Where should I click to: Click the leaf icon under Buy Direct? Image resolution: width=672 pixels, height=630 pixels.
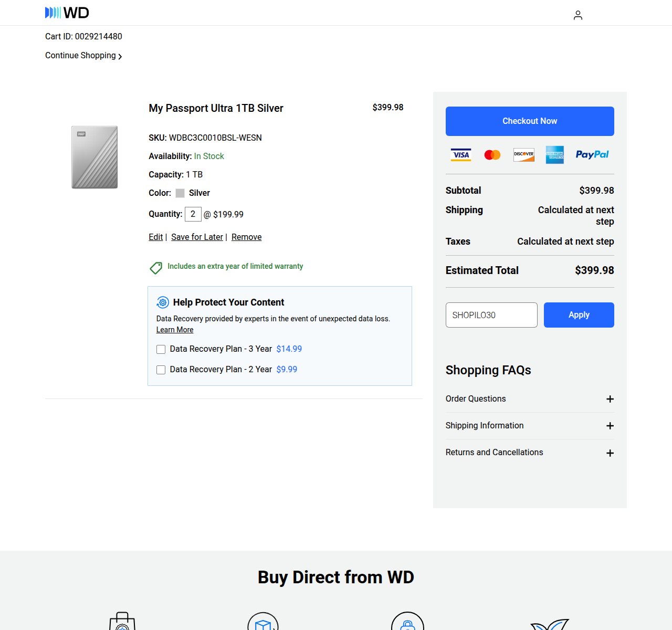pyautogui.click(x=550, y=624)
